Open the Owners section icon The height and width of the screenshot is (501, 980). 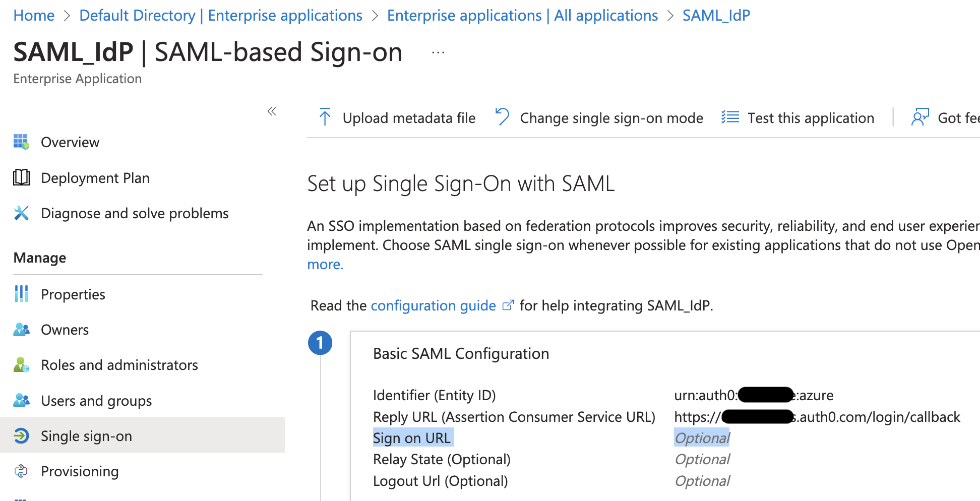21,329
